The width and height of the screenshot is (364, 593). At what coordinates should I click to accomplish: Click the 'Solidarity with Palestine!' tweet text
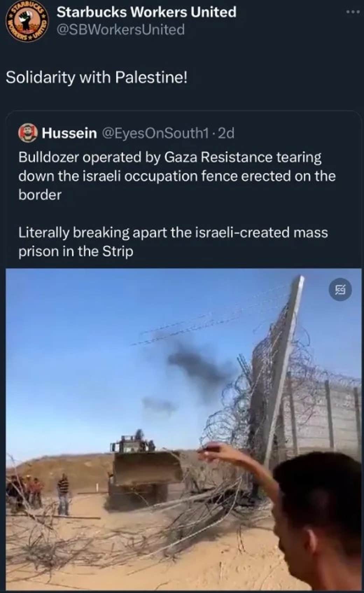click(x=97, y=77)
